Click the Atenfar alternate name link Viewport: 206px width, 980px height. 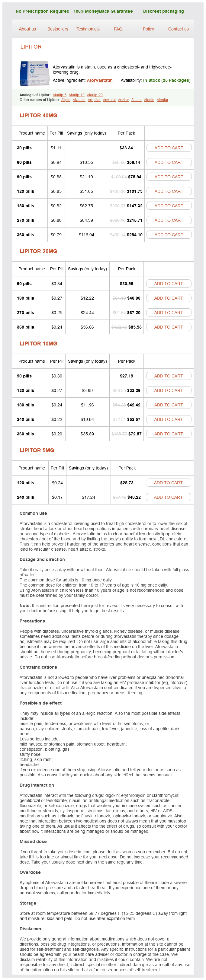tap(162, 100)
